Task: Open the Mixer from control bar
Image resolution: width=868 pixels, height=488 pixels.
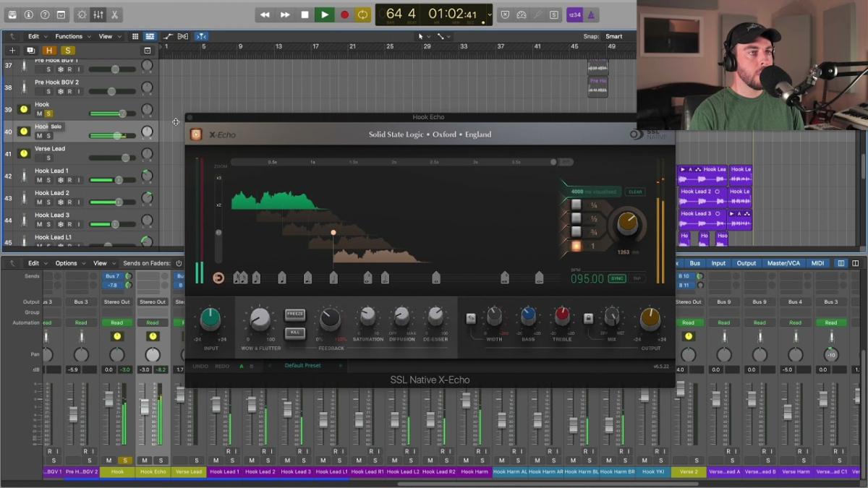Action: coord(98,14)
